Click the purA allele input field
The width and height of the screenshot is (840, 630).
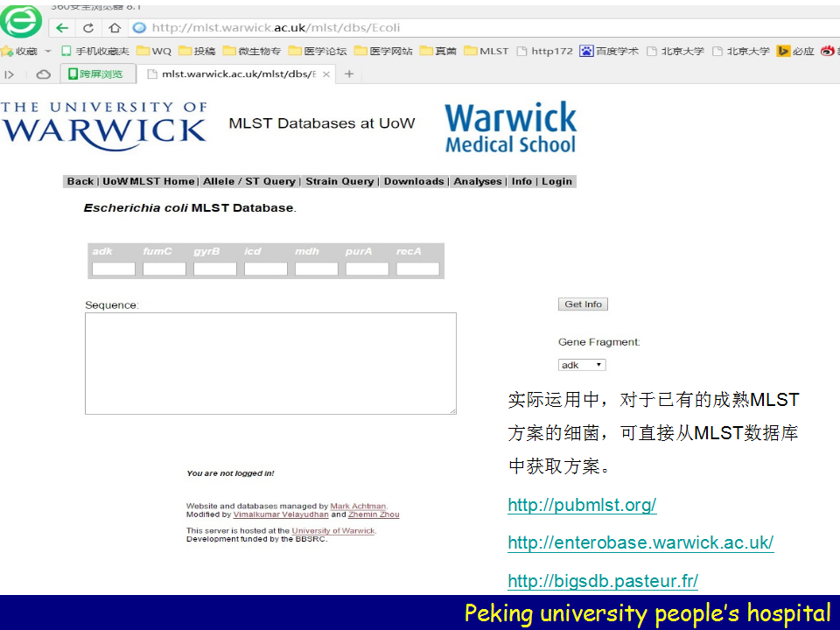click(x=367, y=269)
